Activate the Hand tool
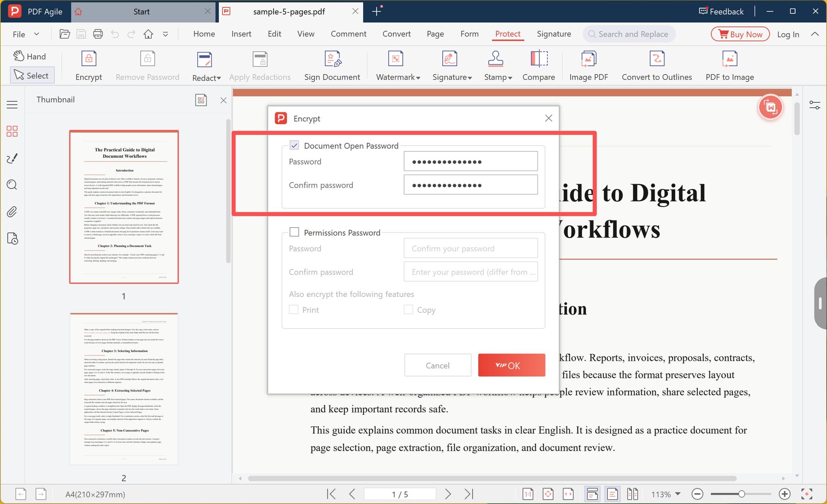827x504 pixels. (x=30, y=56)
